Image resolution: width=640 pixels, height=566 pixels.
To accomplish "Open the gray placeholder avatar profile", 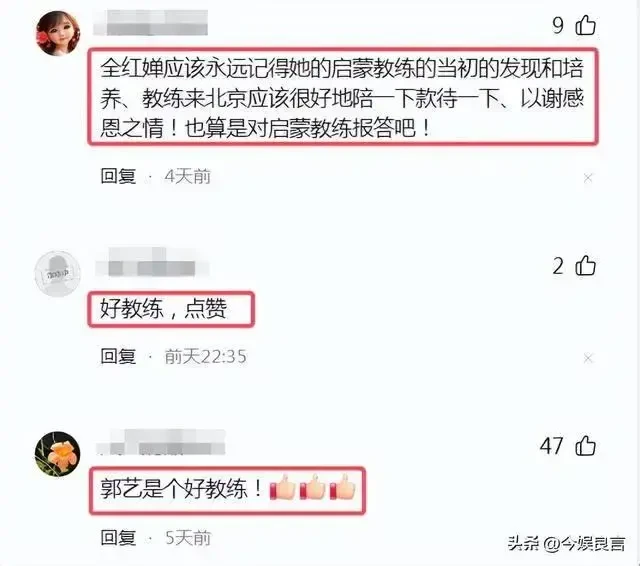I will [57, 273].
